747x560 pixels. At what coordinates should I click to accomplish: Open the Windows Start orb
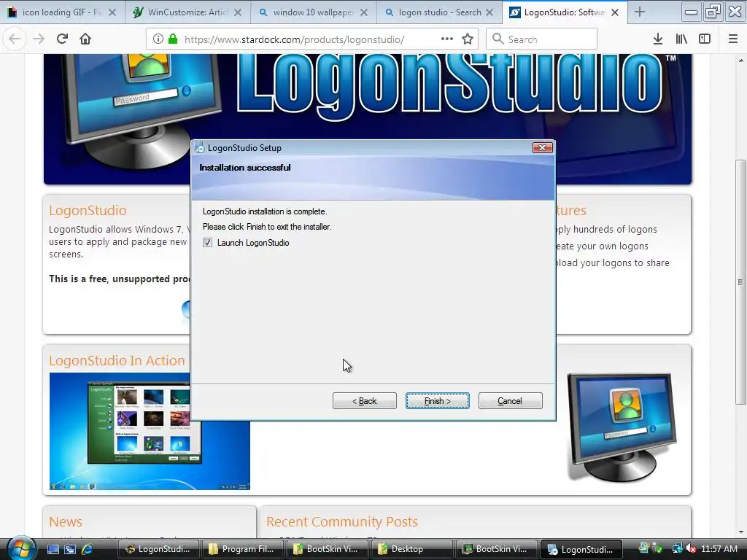pyautogui.click(x=21, y=548)
